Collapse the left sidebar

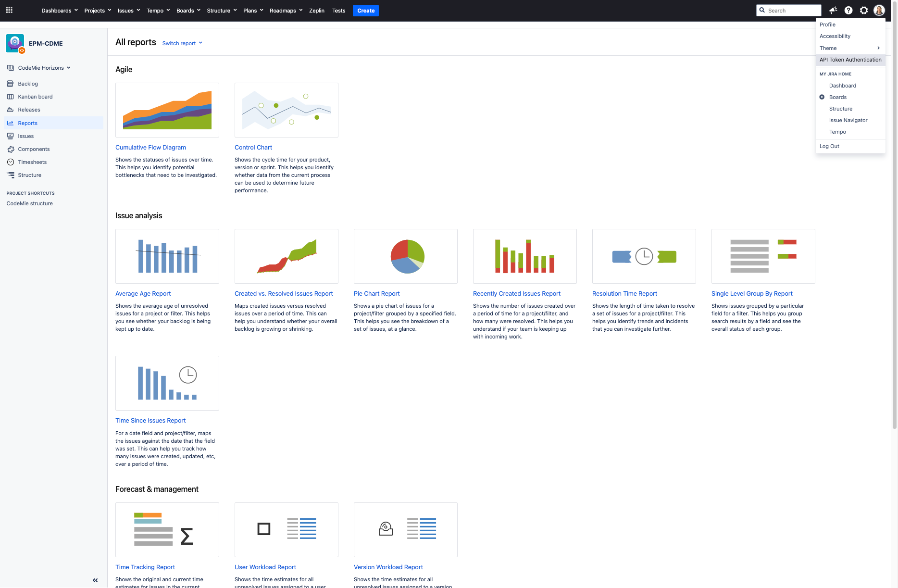(x=95, y=580)
